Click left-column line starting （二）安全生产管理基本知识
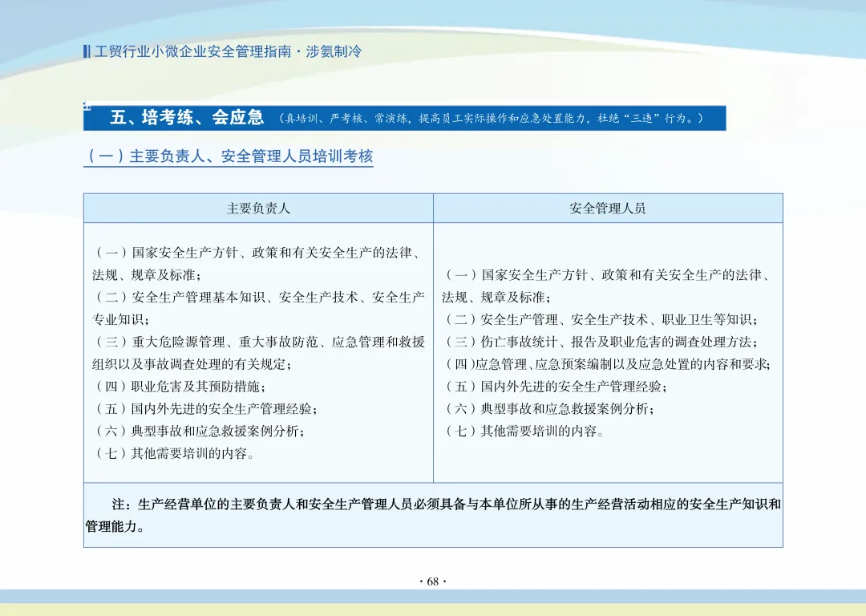The height and width of the screenshot is (616, 866). click(x=258, y=298)
